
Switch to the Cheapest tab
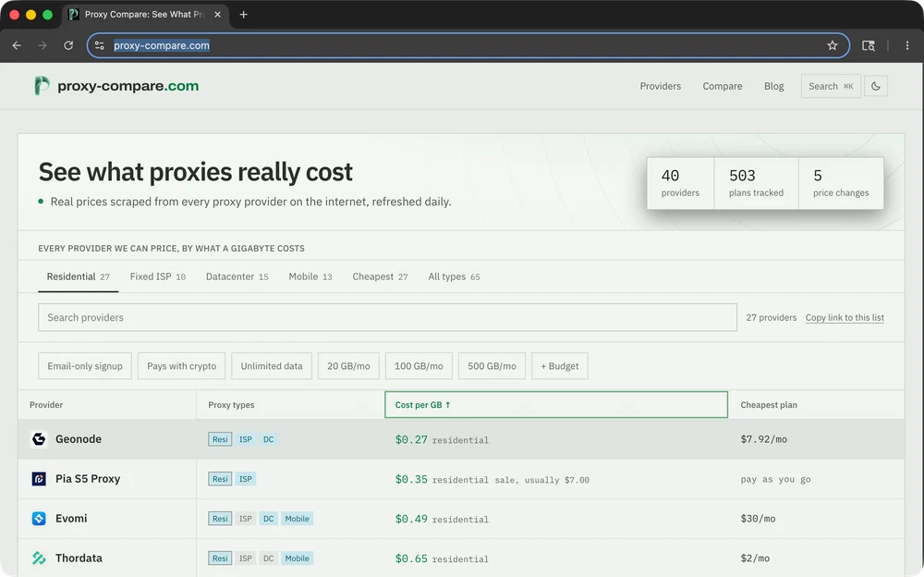point(380,276)
